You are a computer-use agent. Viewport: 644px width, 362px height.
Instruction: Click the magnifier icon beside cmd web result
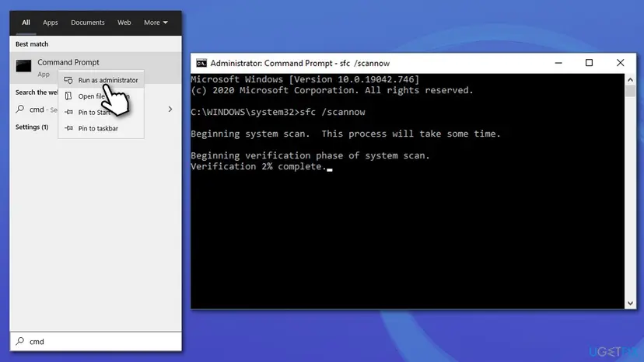click(x=19, y=110)
